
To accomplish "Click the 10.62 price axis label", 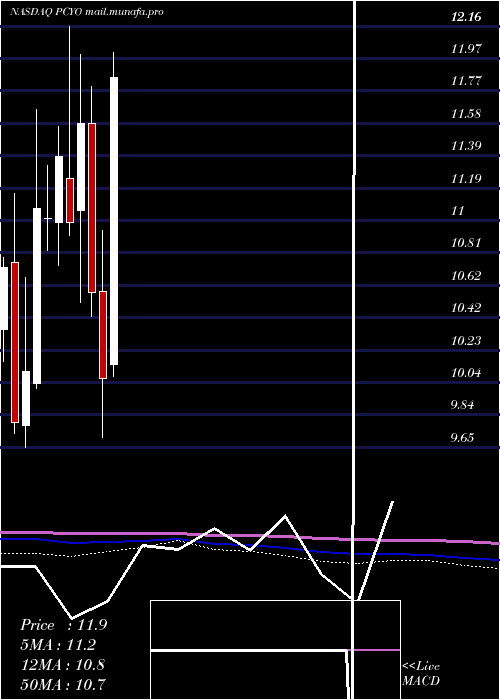I will click(466, 276).
